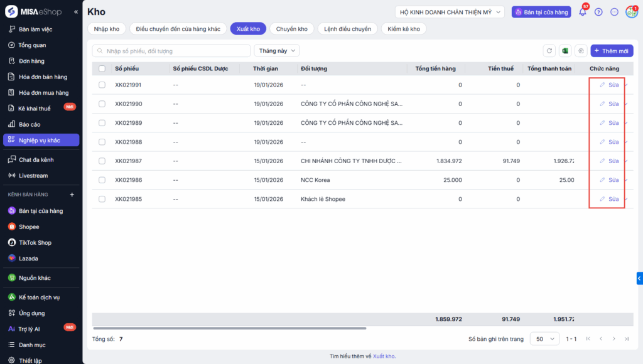This screenshot has height=364, width=643.
Task: Open the records-per-page dropdown showing 50
Action: [x=544, y=339]
